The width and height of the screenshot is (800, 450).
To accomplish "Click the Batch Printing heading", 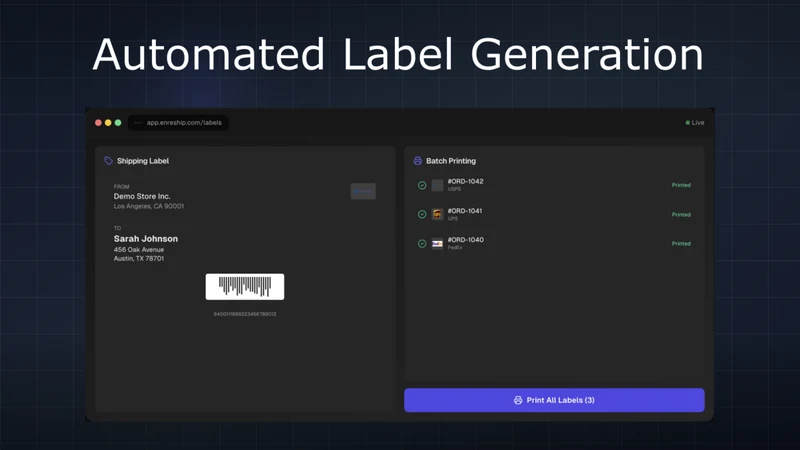I will [451, 161].
